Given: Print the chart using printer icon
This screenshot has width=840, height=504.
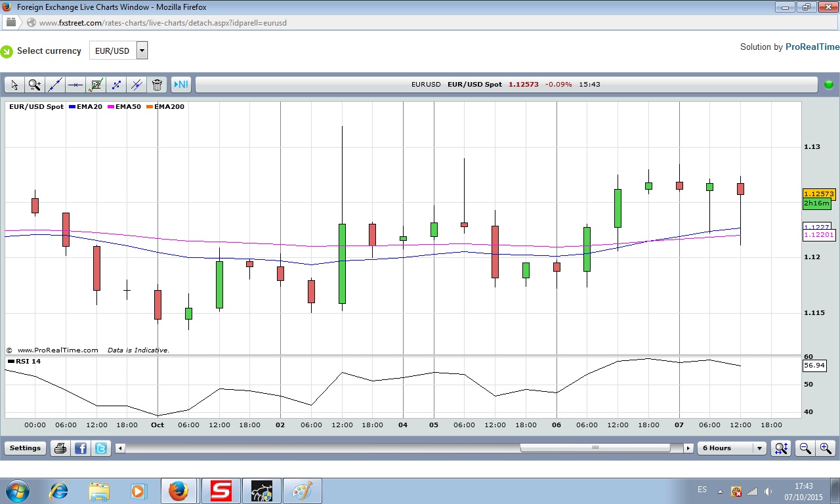Looking at the screenshot, I should click(60, 448).
